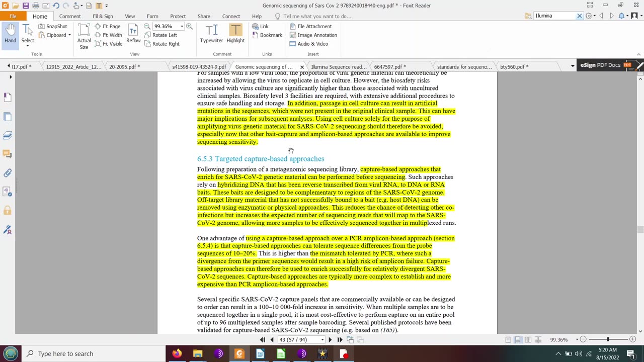Viewport: 644px width, 362px height.
Task: Go to the previous page
Action: (x=272, y=340)
